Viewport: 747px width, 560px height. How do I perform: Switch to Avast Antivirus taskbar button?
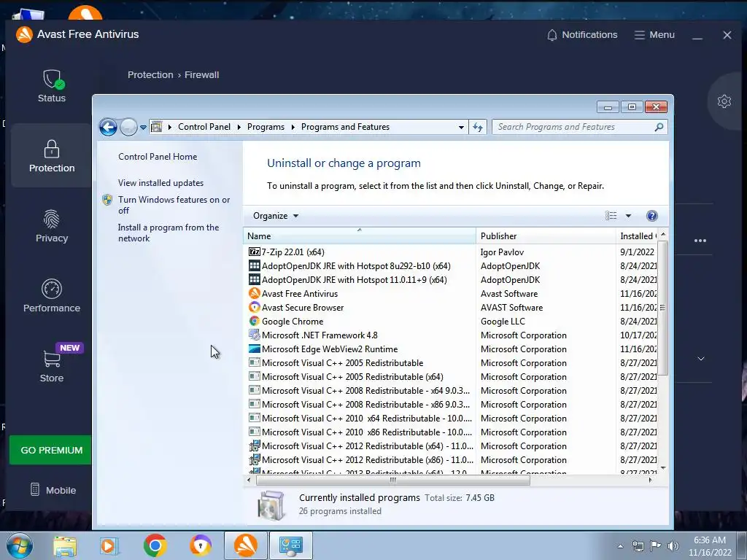pyautogui.click(x=246, y=545)
